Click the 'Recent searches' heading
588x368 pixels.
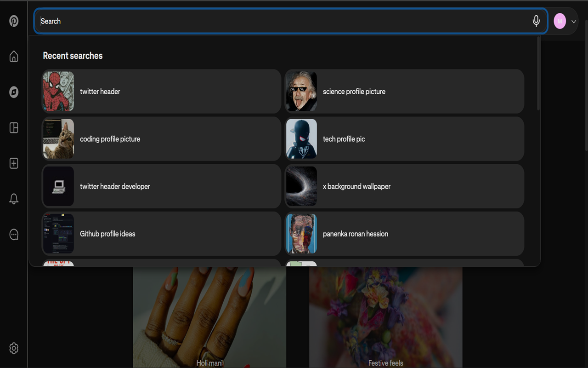tap(73, 56)
